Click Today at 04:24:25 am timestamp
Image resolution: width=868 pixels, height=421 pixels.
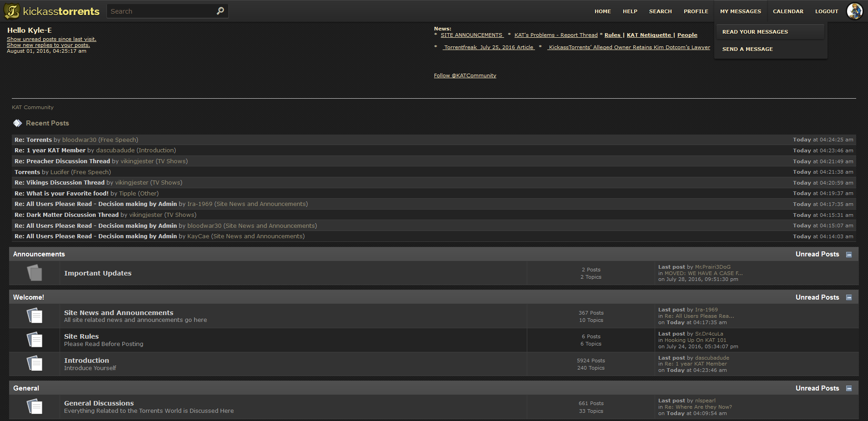[823, 140]
